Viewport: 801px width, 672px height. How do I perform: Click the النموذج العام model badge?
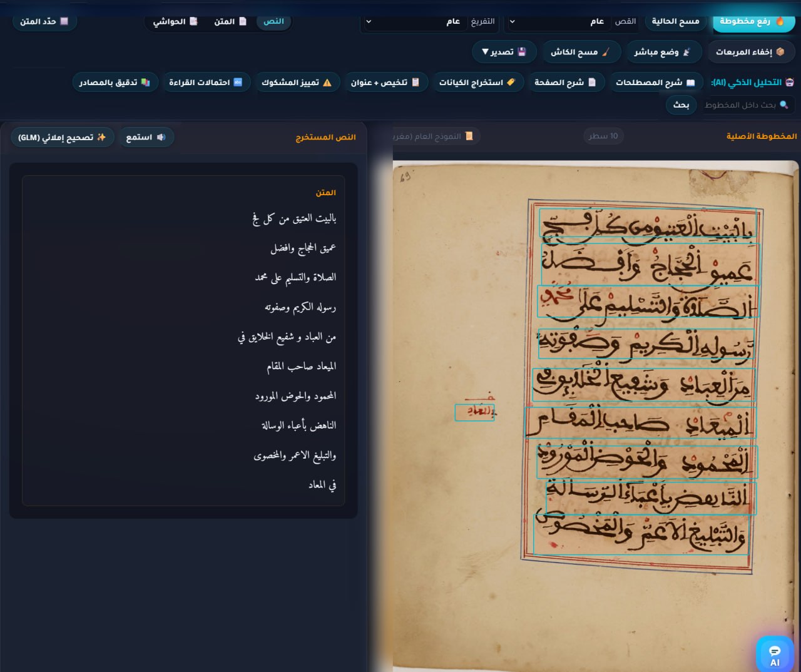(x=436, y=136)
